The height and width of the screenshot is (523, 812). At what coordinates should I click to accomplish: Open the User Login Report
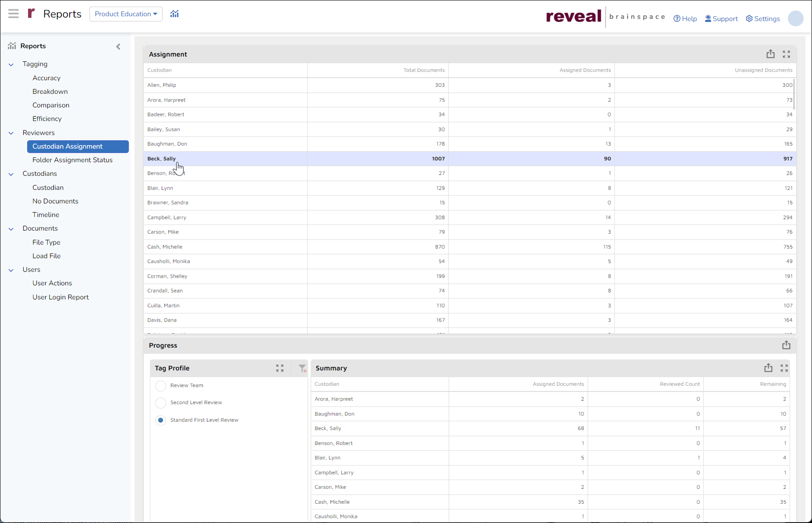pyautogui.click(x=61, y=297)
